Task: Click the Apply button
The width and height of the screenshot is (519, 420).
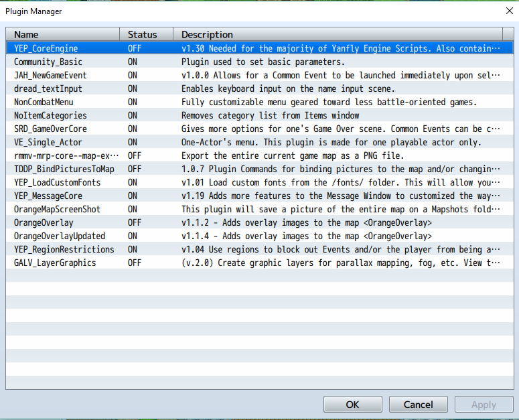Action: (x=484, y=405)
